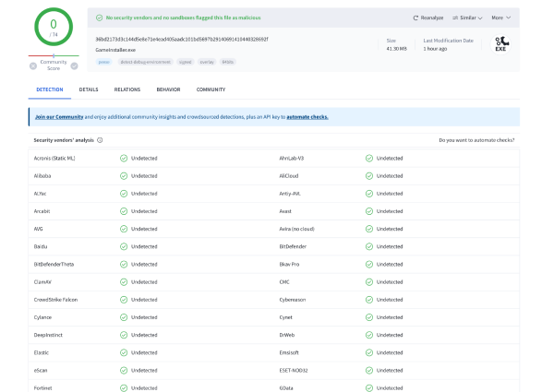The image size is (554, 392).
Task: Click the community score downvote X icon
Action: [x=33, y=66]
